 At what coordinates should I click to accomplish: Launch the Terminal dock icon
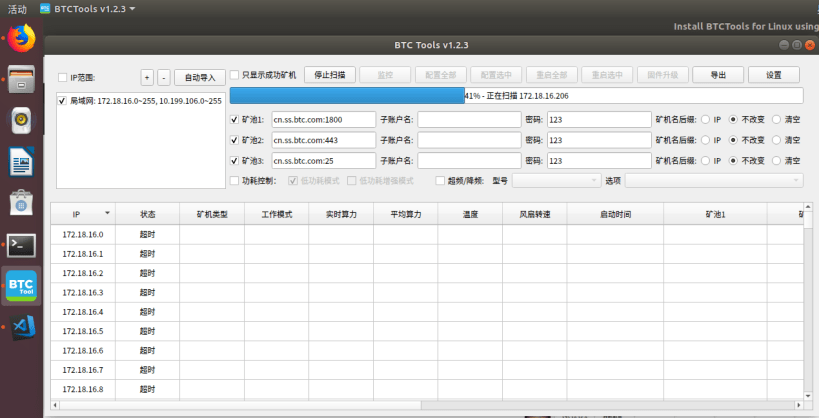[21, 245]
